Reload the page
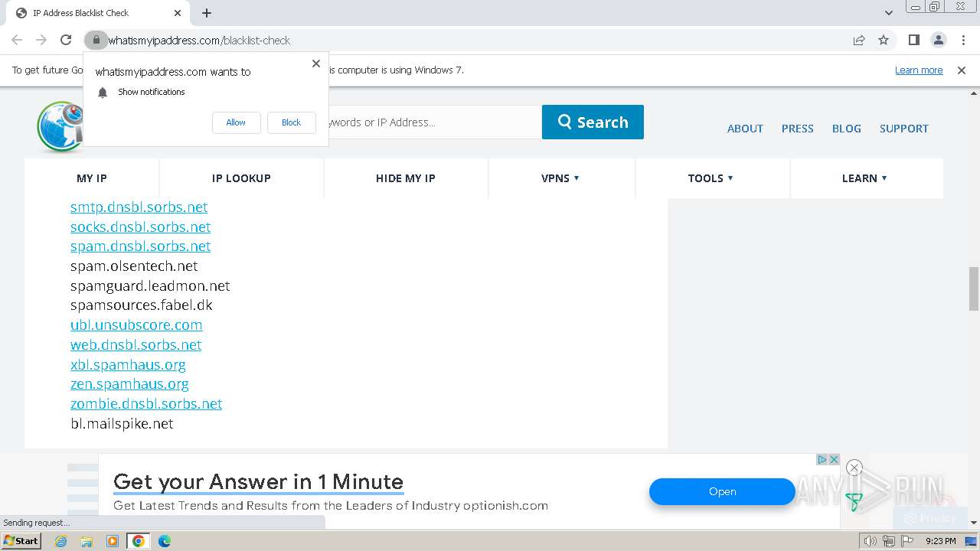Image resolution: width=980 pixels, height=551 pixels. (67, 40)
